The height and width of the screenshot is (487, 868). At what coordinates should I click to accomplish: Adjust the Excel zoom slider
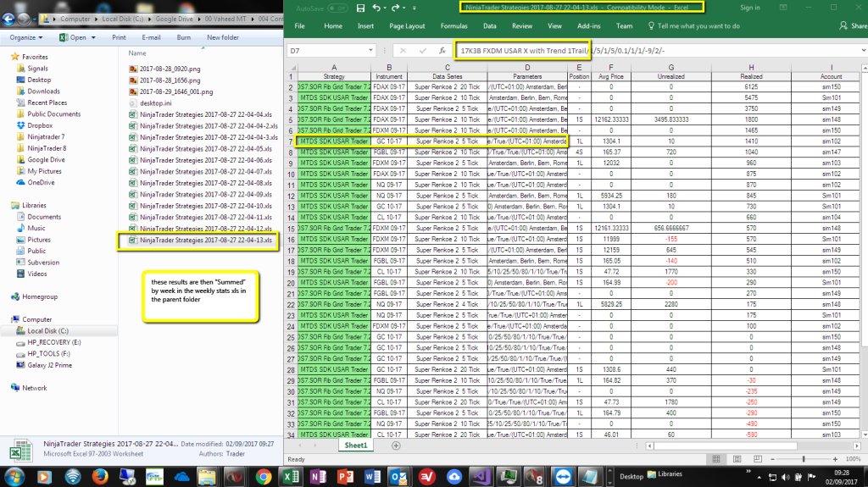point(804,459)
